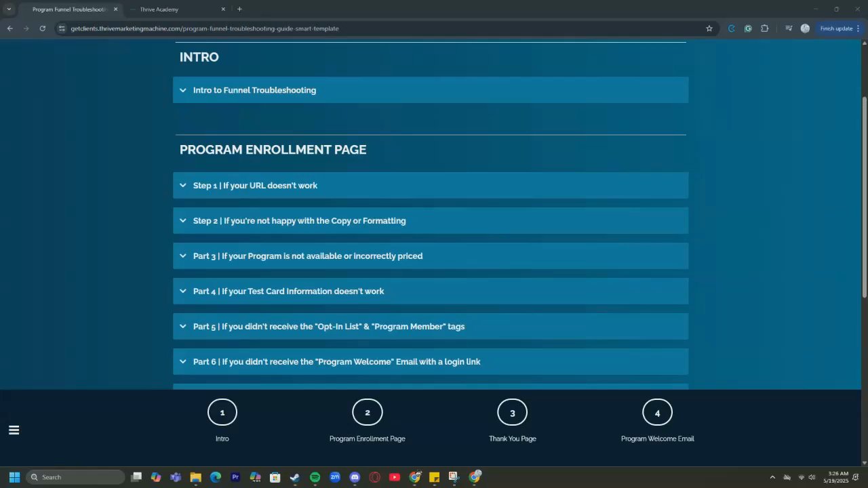This screenshot has height=488, width=868.
Task: Open YouTube app from taskbar
Action: [x=395, y=477]
